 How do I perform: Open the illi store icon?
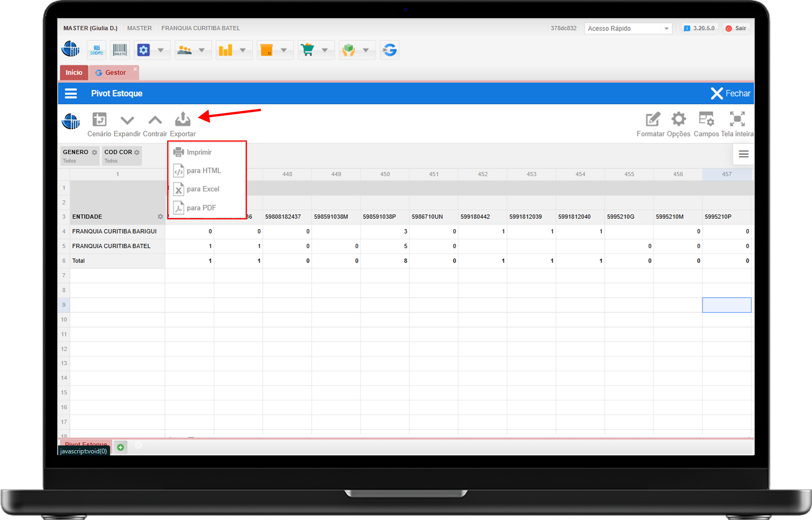coord(96,50)
